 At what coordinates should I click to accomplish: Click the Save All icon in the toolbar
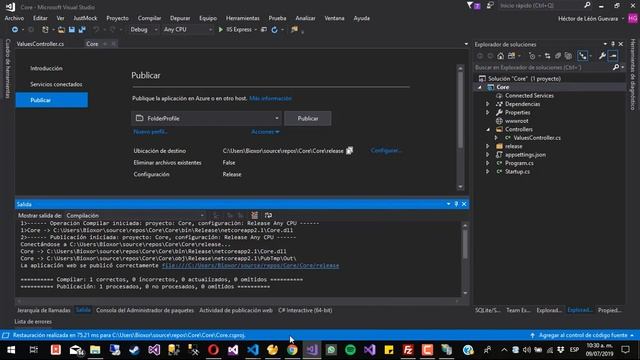[82, 29]
